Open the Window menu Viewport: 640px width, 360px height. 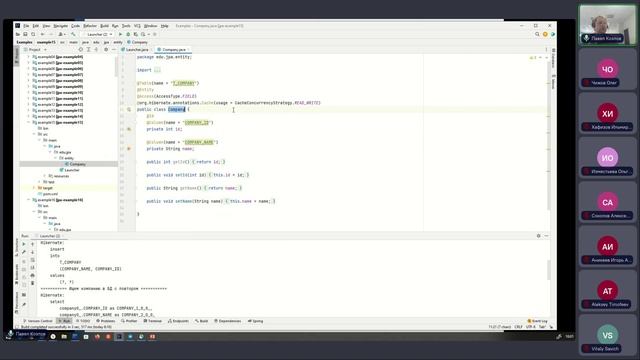pos(151,26)
